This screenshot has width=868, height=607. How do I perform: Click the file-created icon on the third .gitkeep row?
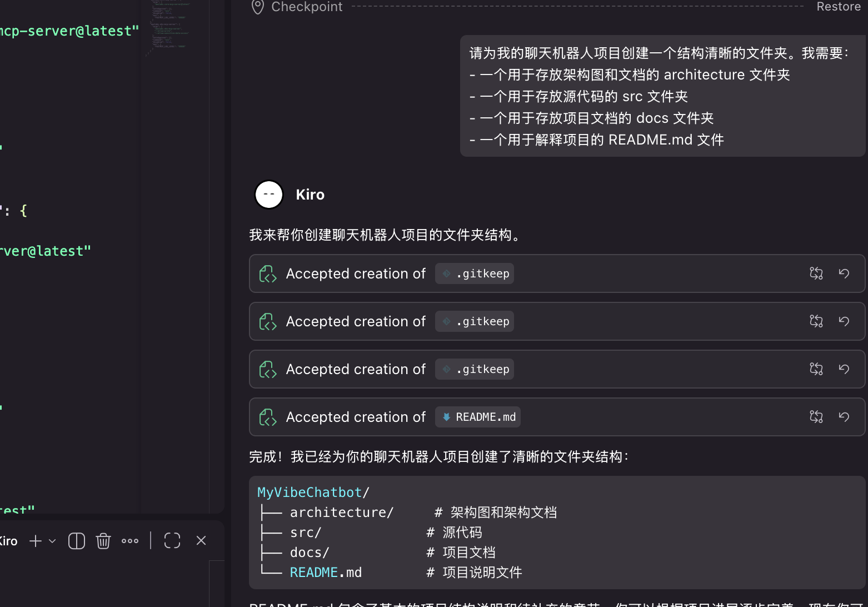(x=268, y=369)
